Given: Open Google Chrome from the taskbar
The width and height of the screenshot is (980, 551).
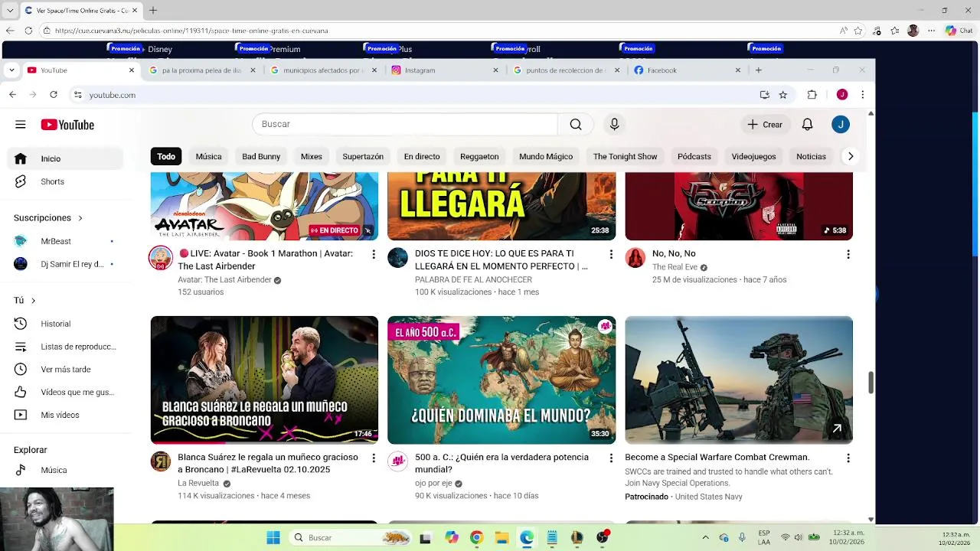Looking at the screenshot, I should pyautogui.click(x=476, y=538).
